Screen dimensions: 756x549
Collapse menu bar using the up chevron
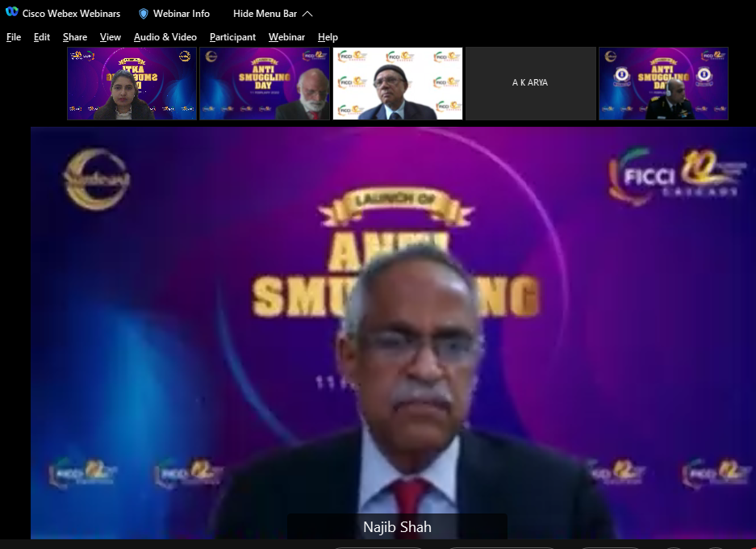click(307, 14)
